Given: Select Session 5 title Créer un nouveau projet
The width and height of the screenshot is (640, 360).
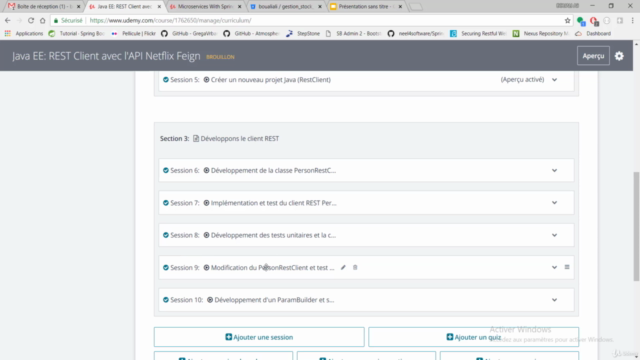Looking at the screenshot, I should click(x=271, y=80).
